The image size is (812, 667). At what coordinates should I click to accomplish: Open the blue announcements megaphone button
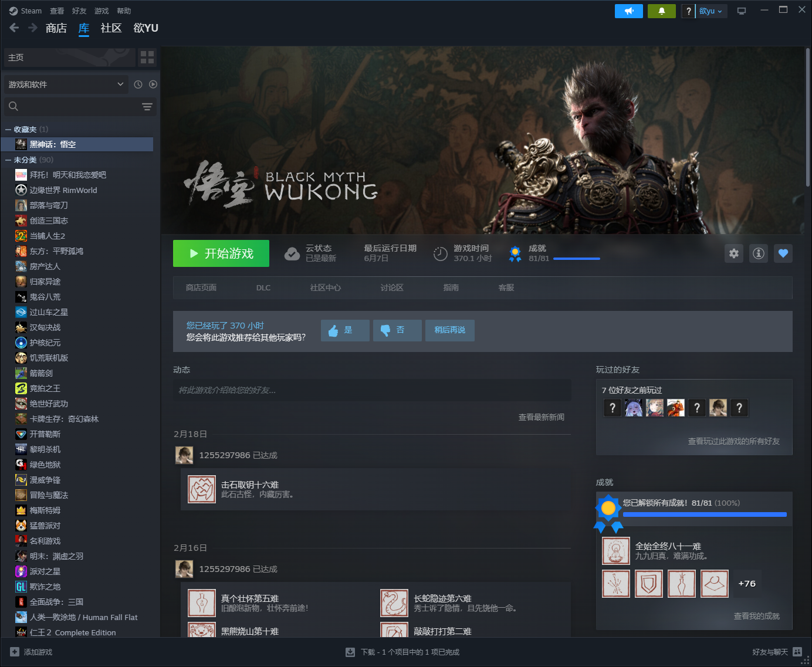pyautogui.click(x=629, y=11)
